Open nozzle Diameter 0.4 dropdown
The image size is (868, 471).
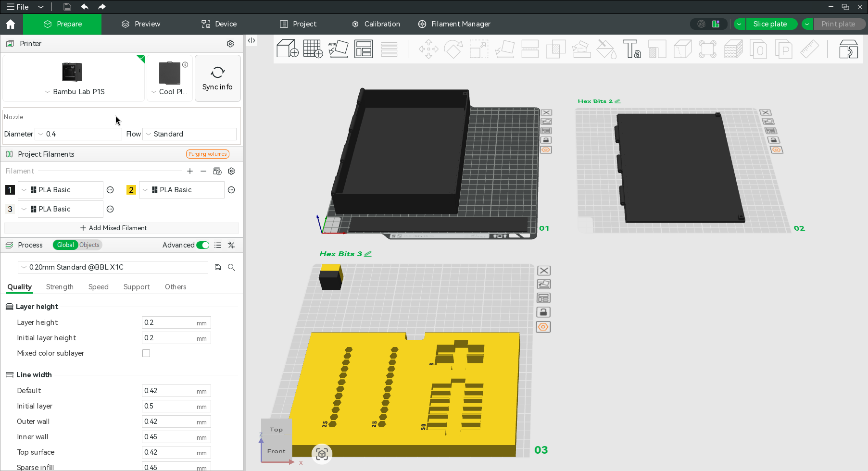(x=79, y=134)
